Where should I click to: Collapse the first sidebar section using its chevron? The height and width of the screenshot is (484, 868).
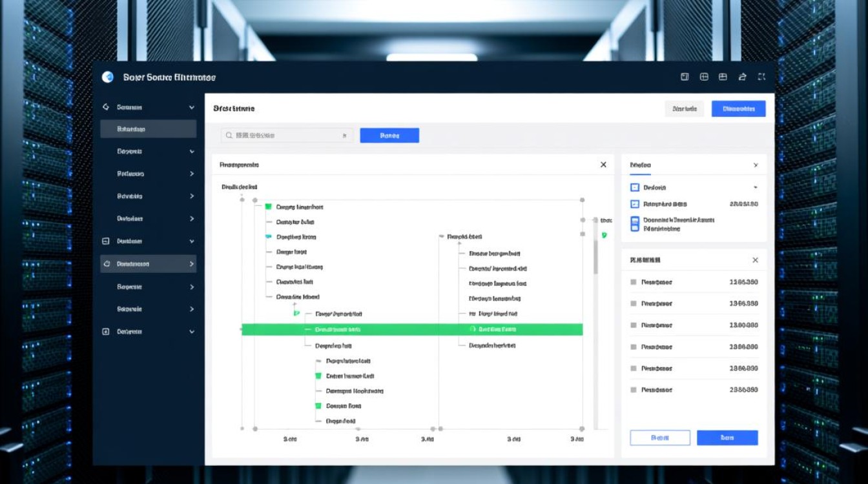coord(191,107)
